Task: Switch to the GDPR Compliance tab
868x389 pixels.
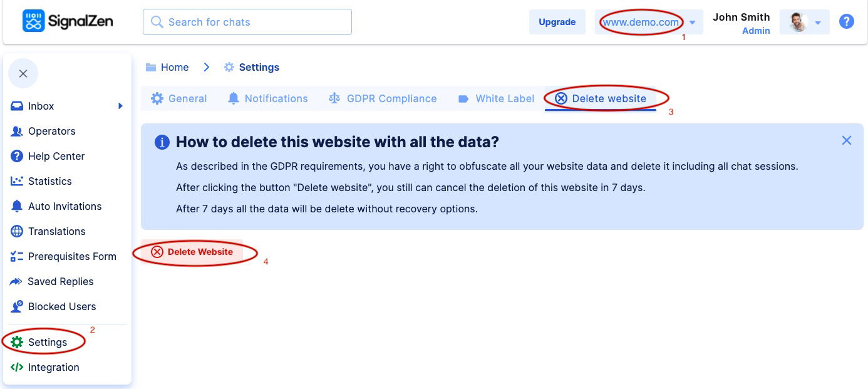Action: (383, 98)
